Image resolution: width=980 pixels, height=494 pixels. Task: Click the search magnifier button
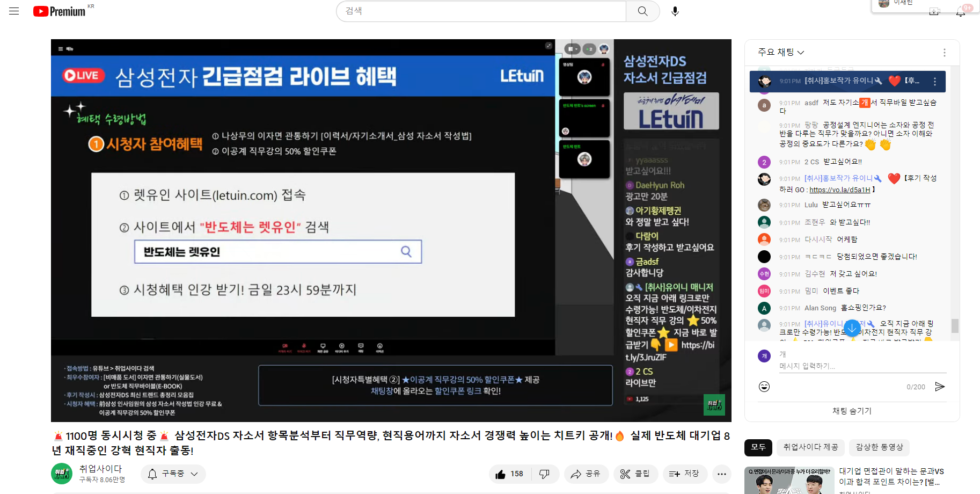(x=642, y=11)
